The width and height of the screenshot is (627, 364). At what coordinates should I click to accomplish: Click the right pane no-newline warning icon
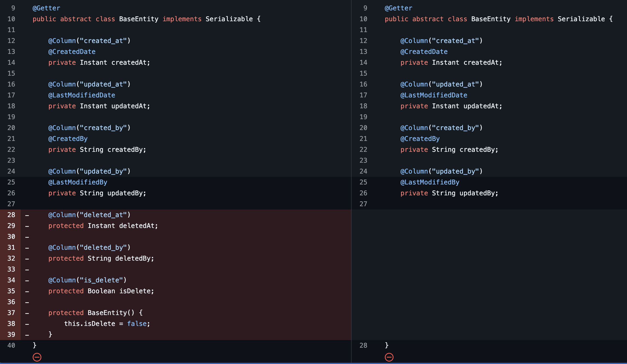(x=389, y=357)
